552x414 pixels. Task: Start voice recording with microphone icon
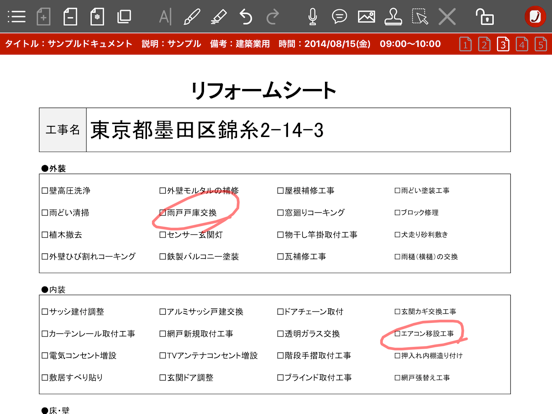(x=313, y=17)
